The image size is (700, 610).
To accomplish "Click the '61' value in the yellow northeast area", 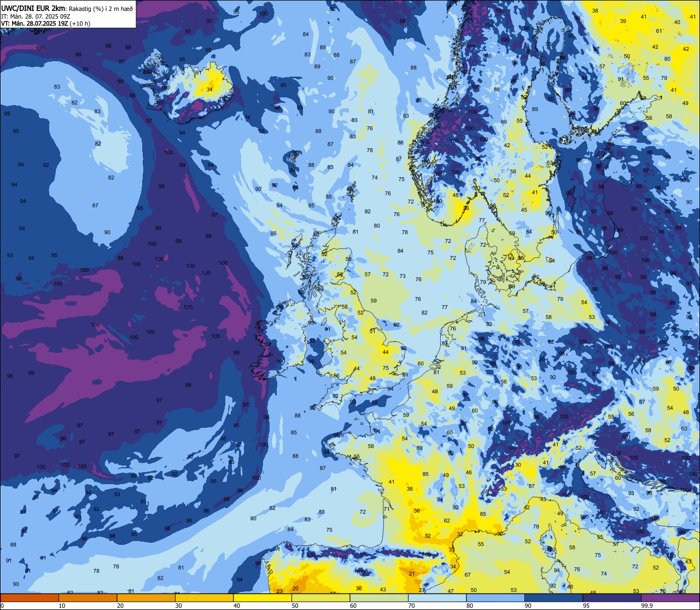I will [x=659, y=31].
